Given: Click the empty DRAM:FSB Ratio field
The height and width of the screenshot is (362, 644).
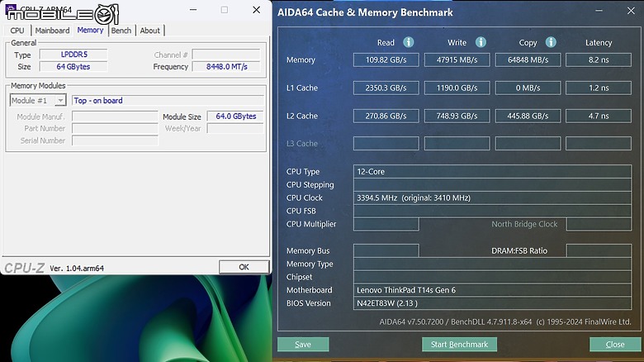Looking at the screenshot, I should [x=599, y=250].
